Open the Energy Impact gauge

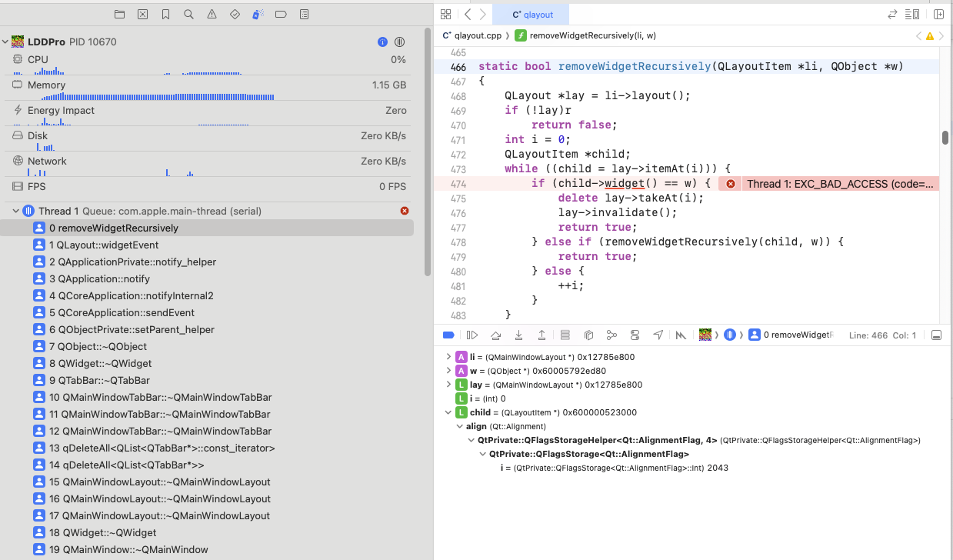tap(209, 115)
